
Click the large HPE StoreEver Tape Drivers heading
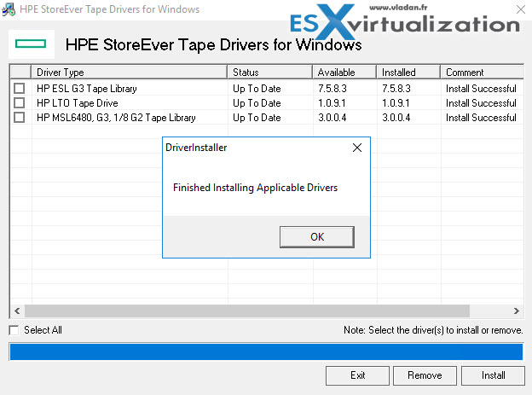pyautogui.click(x=213, y=45)
